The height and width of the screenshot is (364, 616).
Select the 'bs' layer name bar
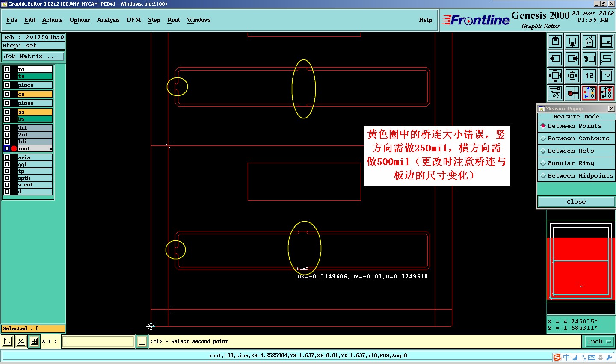pos(35,119)
